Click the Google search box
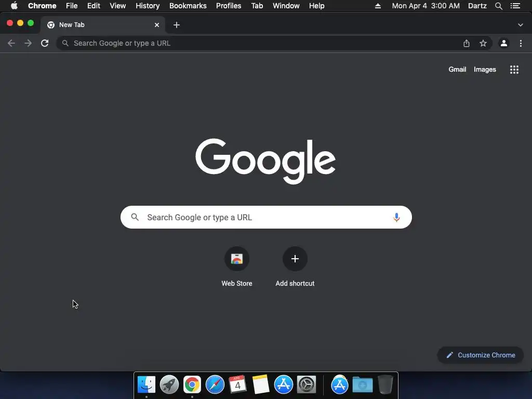 (x=266, y=217)
